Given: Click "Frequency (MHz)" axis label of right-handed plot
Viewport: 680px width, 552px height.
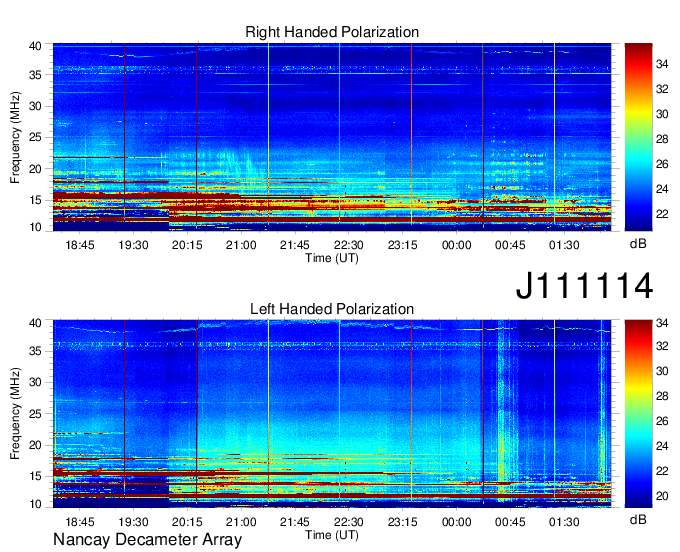Looking at the screenshot, I should (15, 137).
